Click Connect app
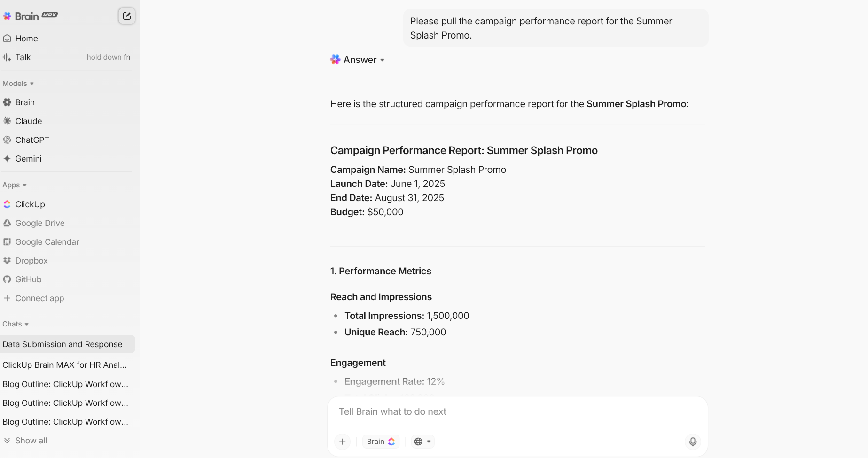Screen dimensions: 868x458 coord(39,298)
